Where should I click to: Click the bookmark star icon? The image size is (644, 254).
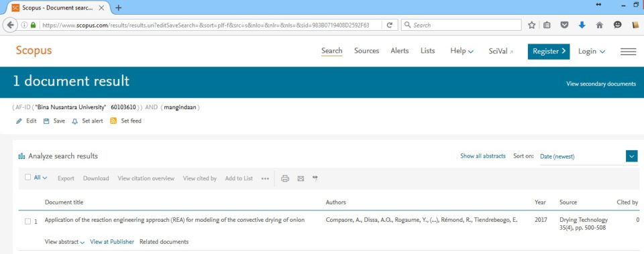point(531,25)
